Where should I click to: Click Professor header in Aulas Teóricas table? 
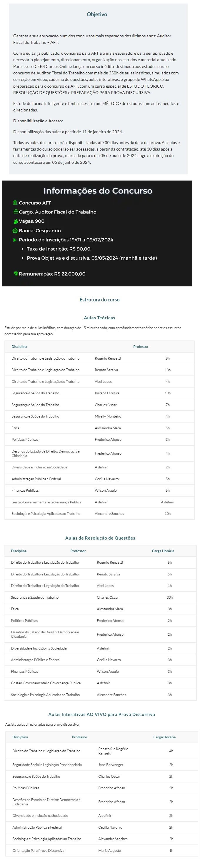pos(141,346)
